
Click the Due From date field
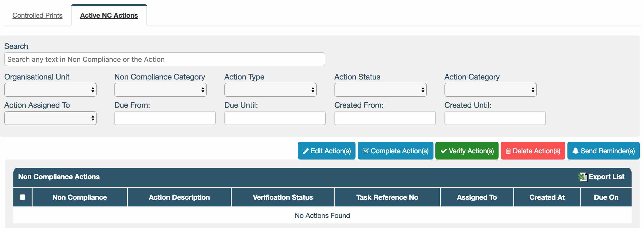165,118
